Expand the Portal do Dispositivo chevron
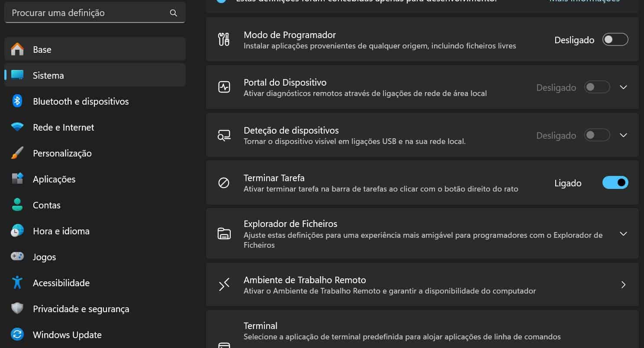Image resolution: width=644 pixels, height=348 pixels. (623, 87)
